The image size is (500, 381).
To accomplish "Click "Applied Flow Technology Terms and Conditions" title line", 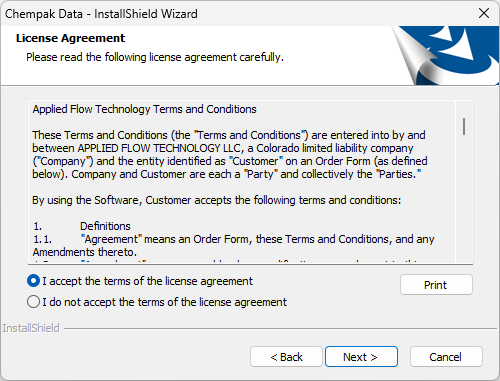I will [x=144, y=109].
